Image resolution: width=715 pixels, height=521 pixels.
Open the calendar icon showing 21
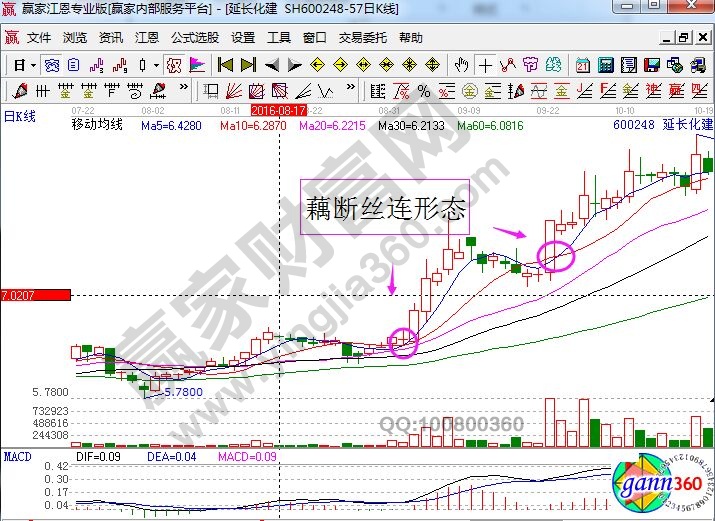pyautogui.click(x=583, y=65)
